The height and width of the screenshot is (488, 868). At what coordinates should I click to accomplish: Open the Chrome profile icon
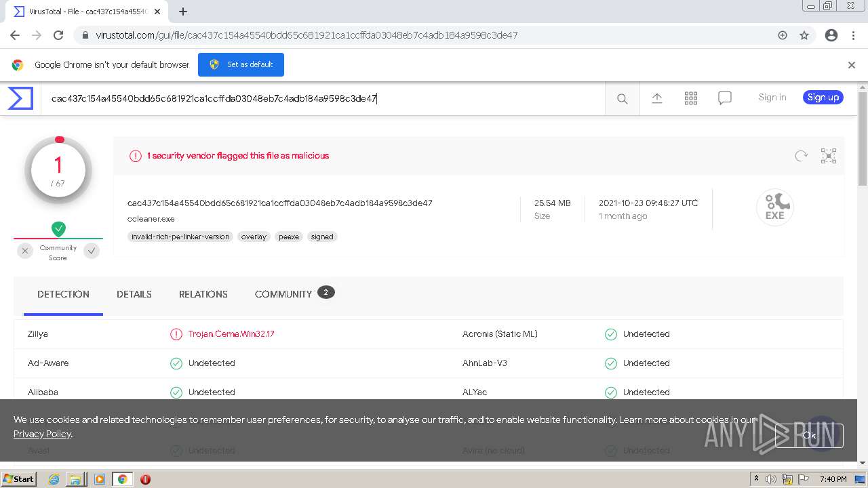pos(831,35)
